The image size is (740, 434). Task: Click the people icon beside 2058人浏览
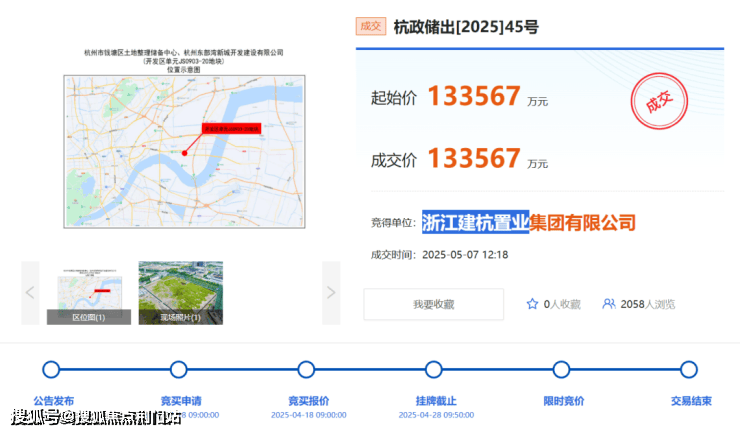pos(608,304)
